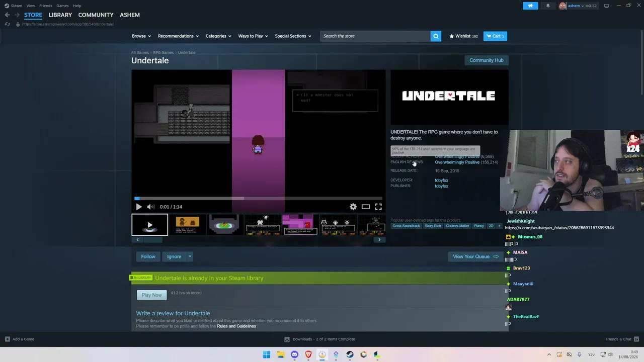Mute the trailer volume speaker icon
644x362 pixels.
pos(150,207)
